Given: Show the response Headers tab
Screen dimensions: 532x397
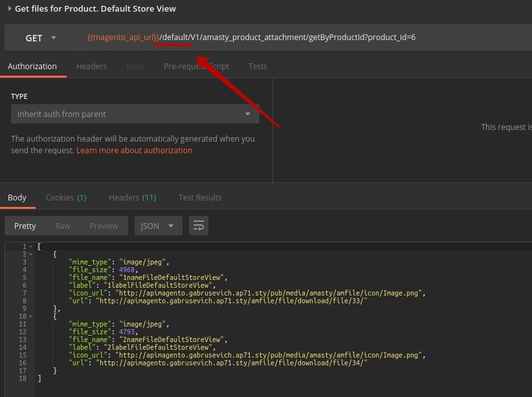Looking at the screenshot, I should point(132,197).
